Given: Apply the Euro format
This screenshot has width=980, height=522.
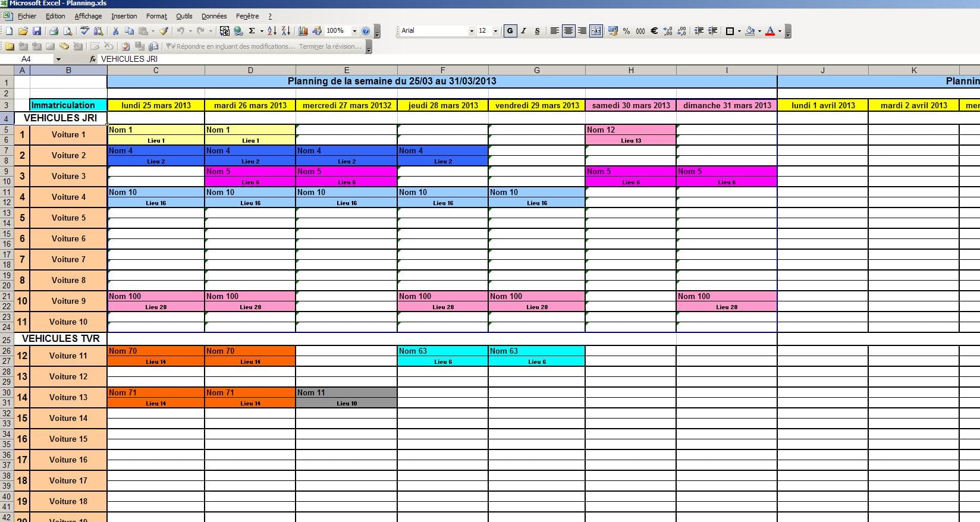Looking at the screenshot, I should click(x=654, y=31).
